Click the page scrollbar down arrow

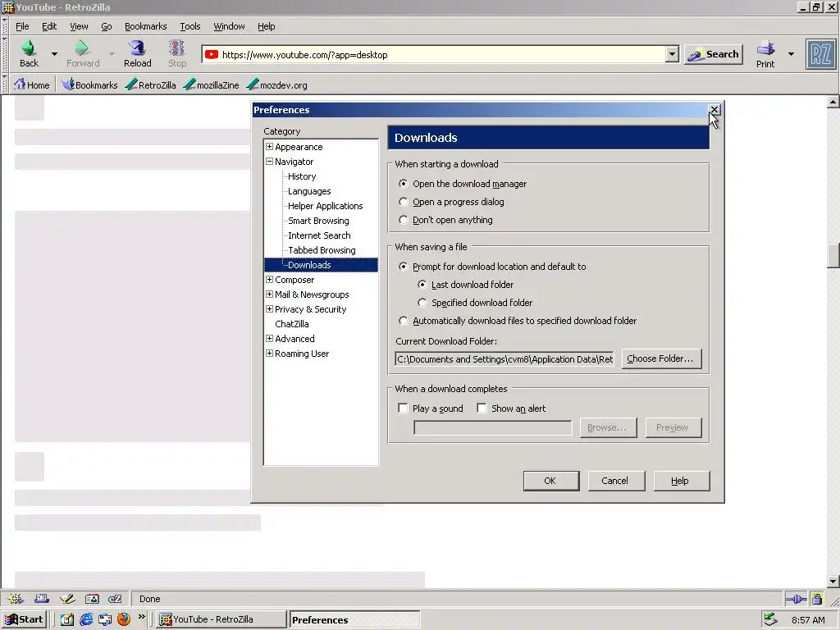tap(833, 581)
